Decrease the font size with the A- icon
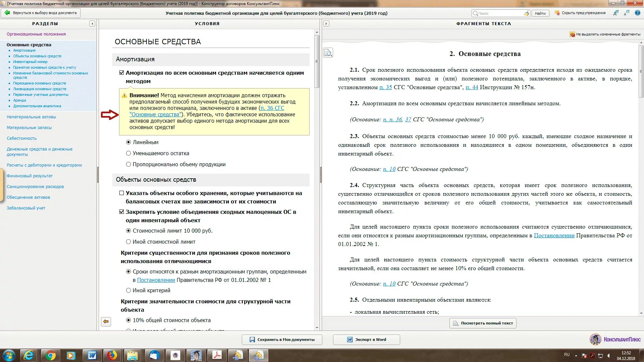The image size is (644, 362). 627,13
